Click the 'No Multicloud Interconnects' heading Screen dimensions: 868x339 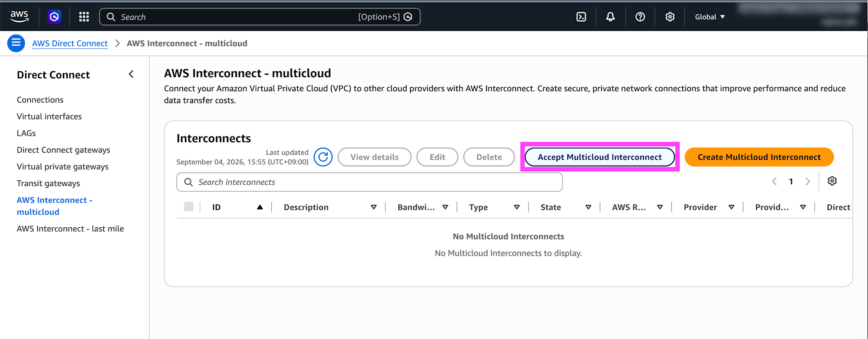pyautogui.click(x=509, y=236)
